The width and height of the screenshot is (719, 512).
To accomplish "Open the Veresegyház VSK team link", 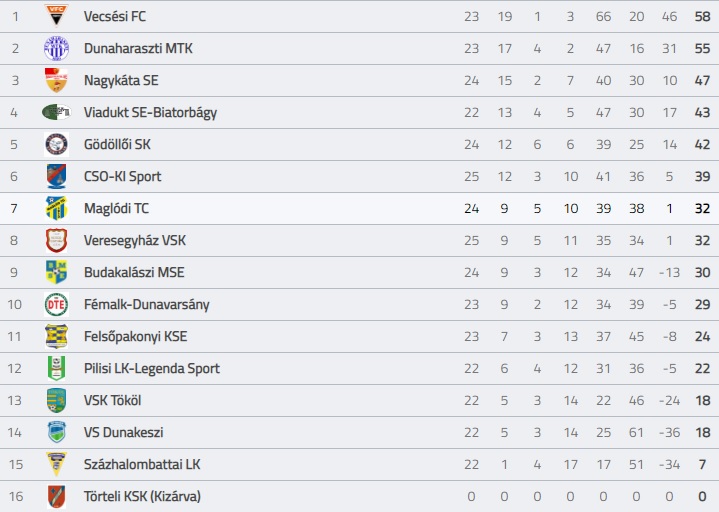I will coord(135,241).
